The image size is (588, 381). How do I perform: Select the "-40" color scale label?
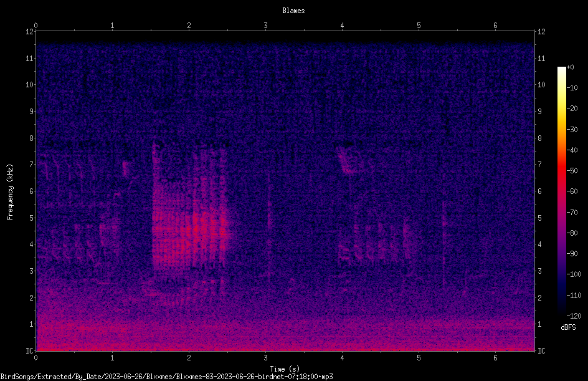(x=572, y=150)
